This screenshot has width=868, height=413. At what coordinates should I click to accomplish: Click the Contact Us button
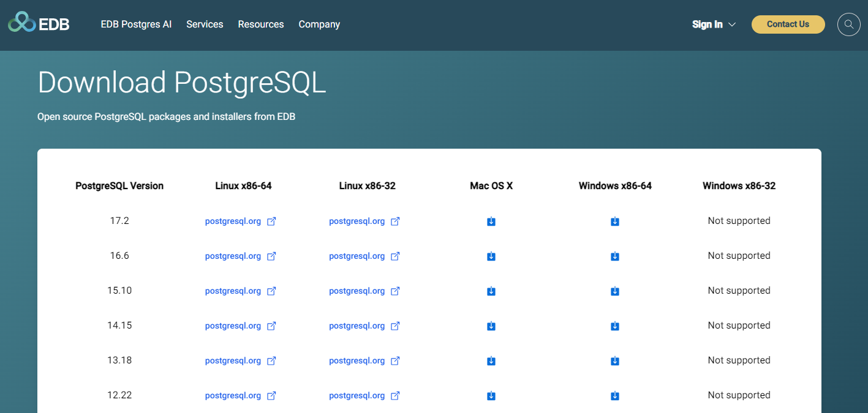coord(788,24)
